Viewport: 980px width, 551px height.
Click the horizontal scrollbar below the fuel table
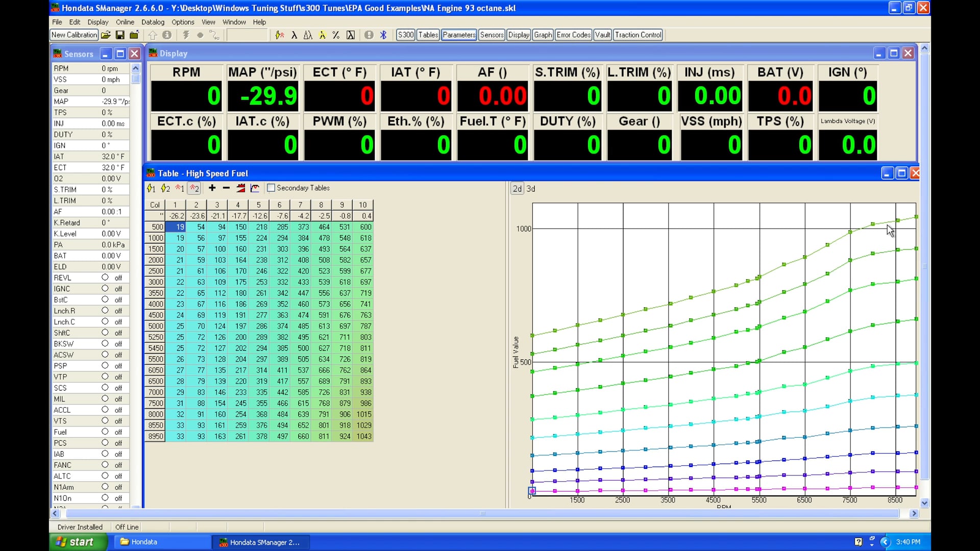(x=482, y=514)
